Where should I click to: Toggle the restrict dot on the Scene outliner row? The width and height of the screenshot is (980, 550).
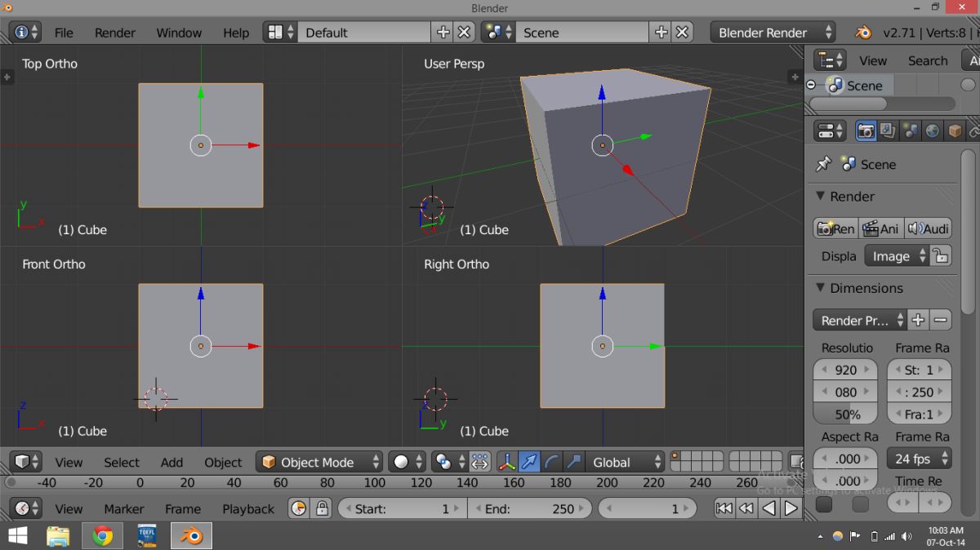pos(969,85)
